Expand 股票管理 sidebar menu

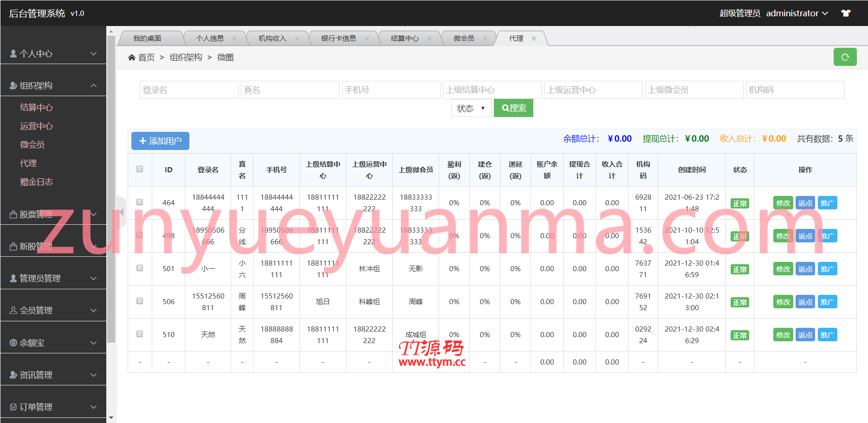point(53,214)
